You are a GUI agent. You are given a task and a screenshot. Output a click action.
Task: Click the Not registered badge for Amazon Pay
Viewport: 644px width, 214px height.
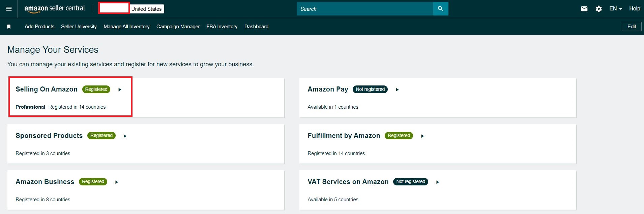click(x=370, y=89)
